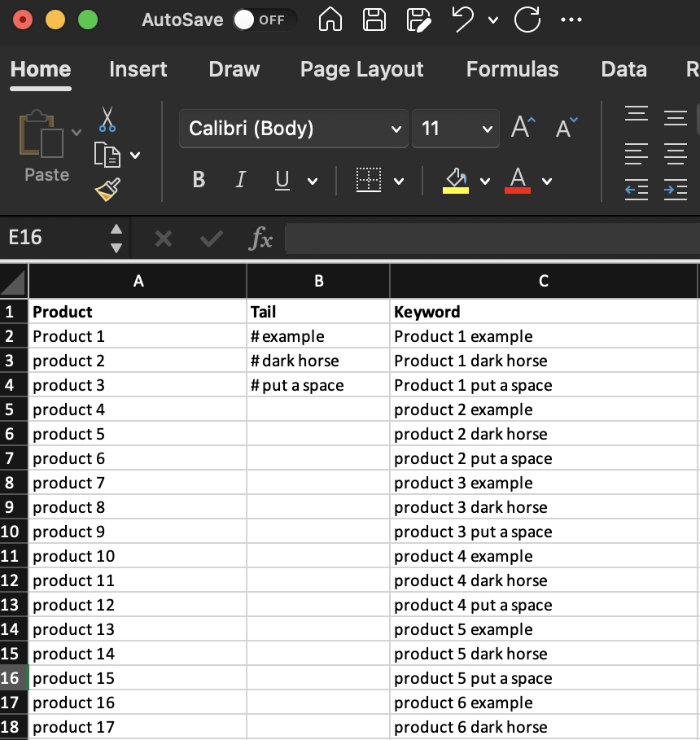
Task: Click the Home icon in title bar
Action: [330, 20]
